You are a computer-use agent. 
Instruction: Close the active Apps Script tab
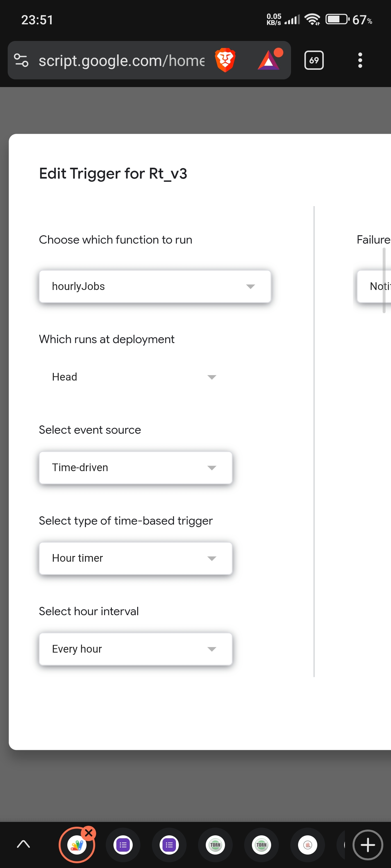click(x=89, y=832)
